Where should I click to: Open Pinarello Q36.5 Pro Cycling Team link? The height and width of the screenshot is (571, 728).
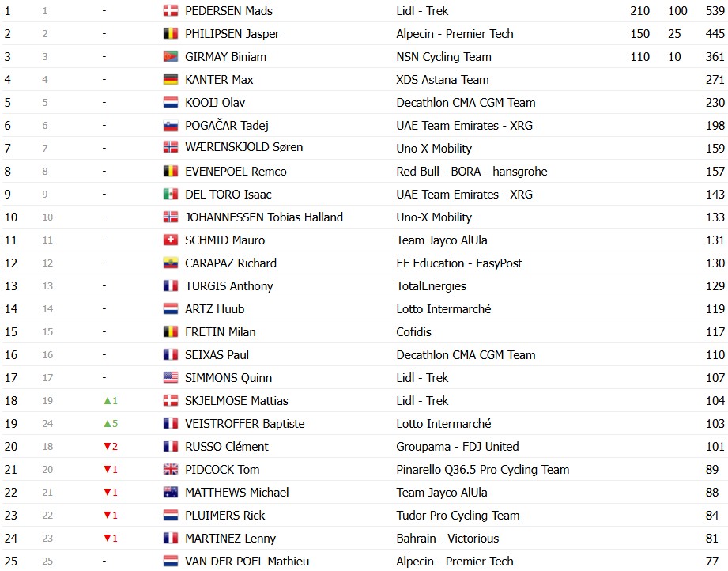[x=483, y=470]
